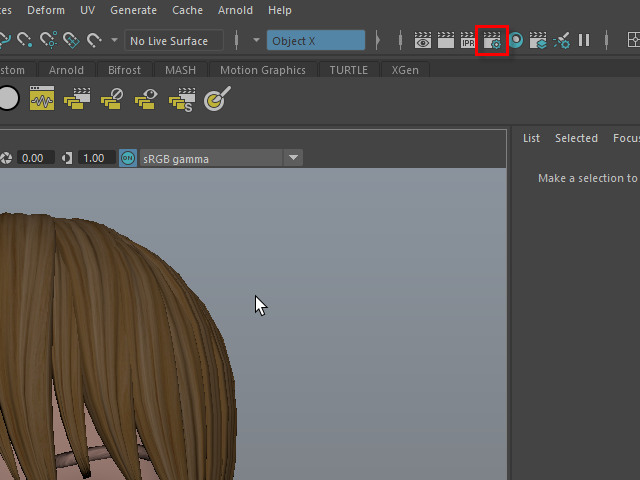Open the Arnold menu in the menu bar
The width and height of the screenshot is (640, 480).
pyautogui.click(x=235, y=10)
